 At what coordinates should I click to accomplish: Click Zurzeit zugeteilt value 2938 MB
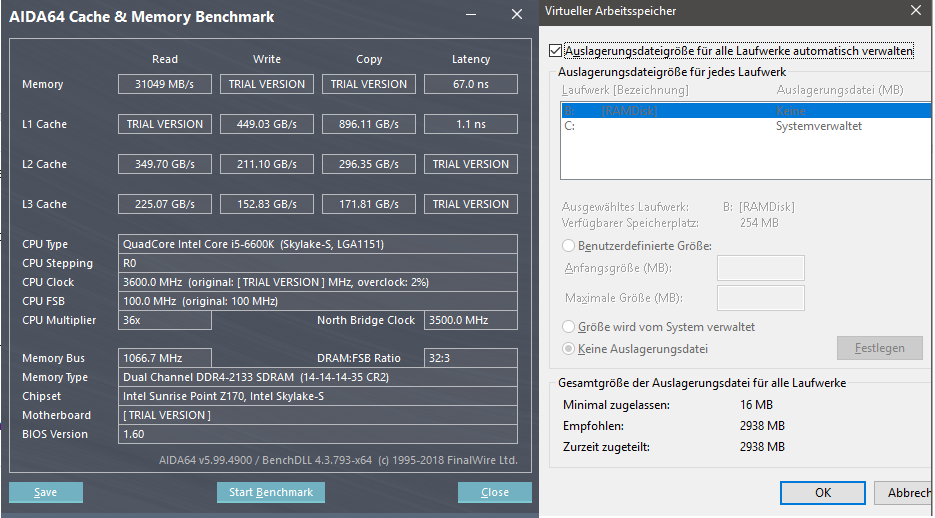[x=762, y=447]
